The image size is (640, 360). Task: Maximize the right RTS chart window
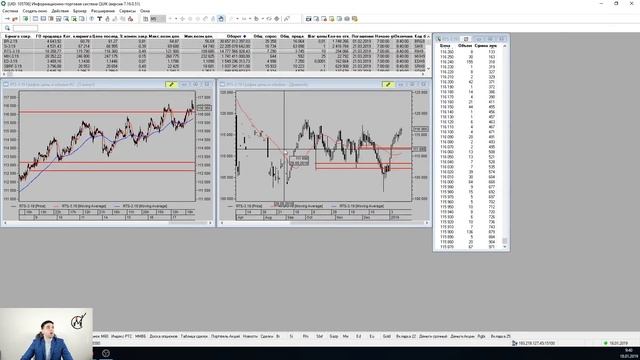(412, 84)
